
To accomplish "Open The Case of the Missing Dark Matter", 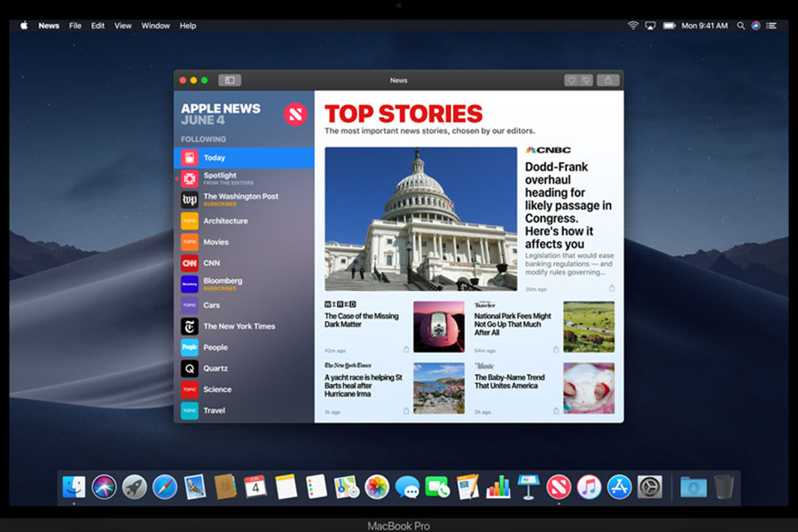I will pyautogui.click(x=362, y=320).
